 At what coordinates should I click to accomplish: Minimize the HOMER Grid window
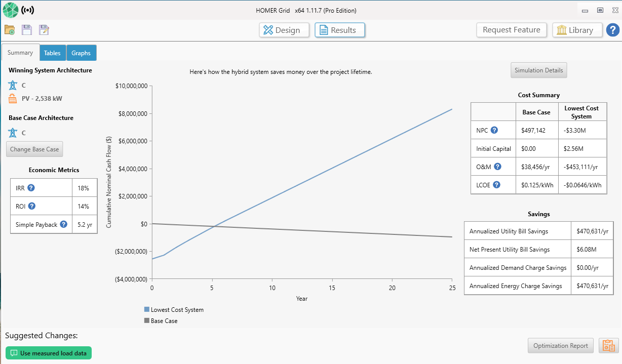585,10
